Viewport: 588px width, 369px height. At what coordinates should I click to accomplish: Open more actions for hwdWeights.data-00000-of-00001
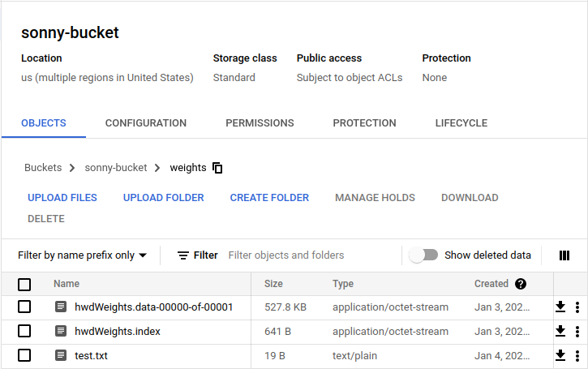click(x=577, y=307)
